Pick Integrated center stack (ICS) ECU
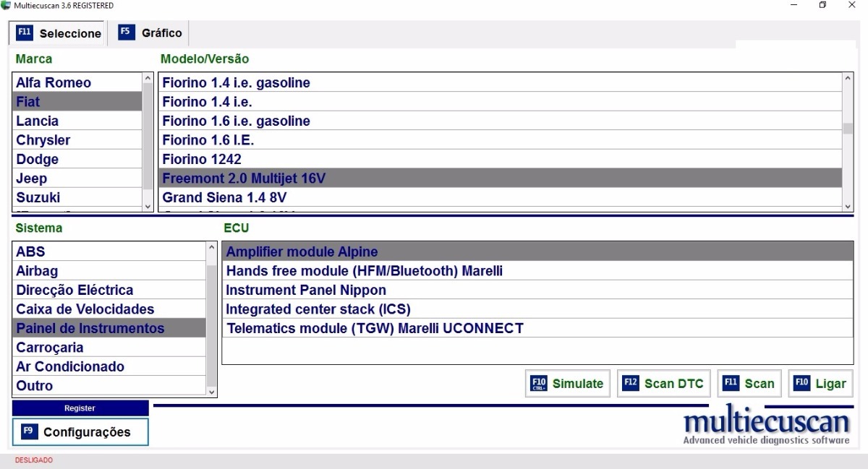This screenshot has height=469, width=868. click(x=537, y=309)
